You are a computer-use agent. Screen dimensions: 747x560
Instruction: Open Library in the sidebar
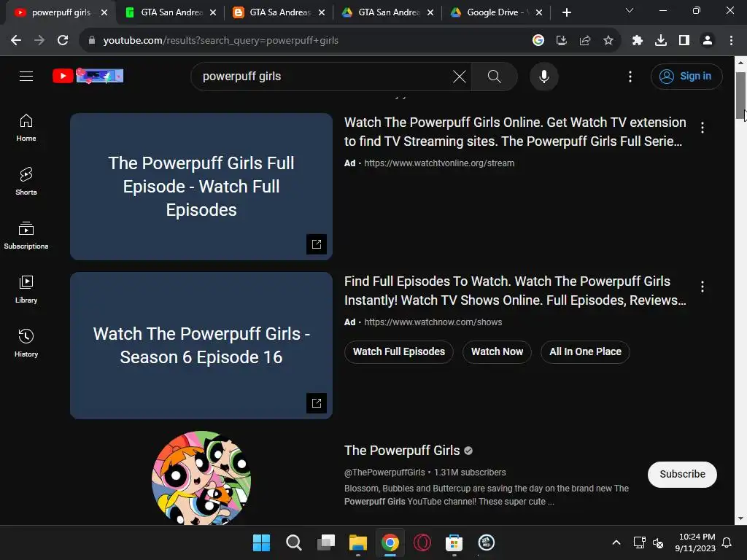(26, 289)
